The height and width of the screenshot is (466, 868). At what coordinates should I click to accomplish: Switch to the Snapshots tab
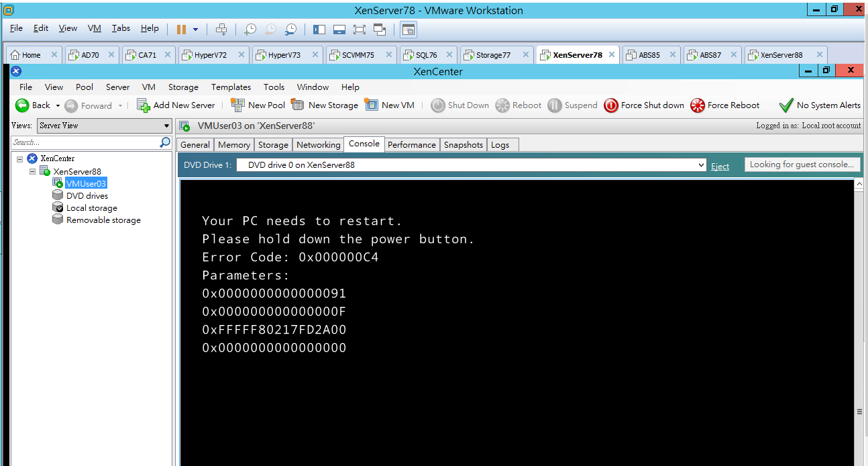tap(464, 145)
